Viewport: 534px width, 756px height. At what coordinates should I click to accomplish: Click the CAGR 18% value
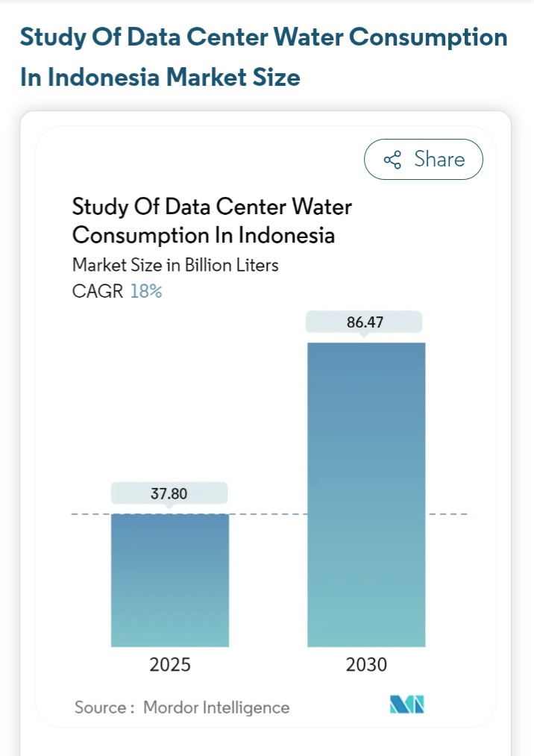pos(146,291)
